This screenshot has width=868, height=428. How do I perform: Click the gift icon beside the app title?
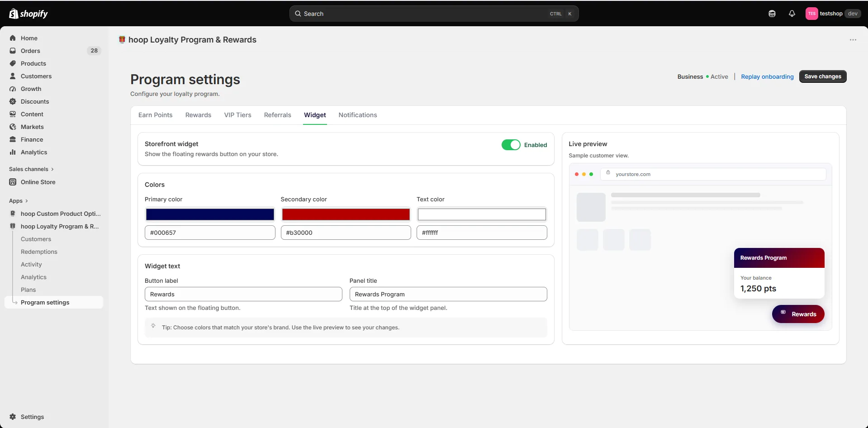[x=122, y=39]
